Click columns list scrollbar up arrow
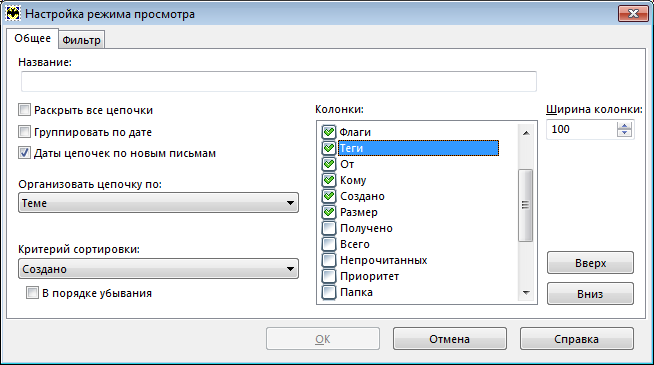The image size is (654, 365). click(526, 133)
